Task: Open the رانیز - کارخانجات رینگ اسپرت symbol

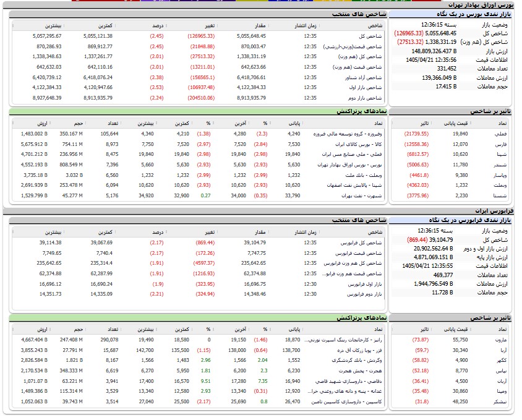Action: [343, 340]
